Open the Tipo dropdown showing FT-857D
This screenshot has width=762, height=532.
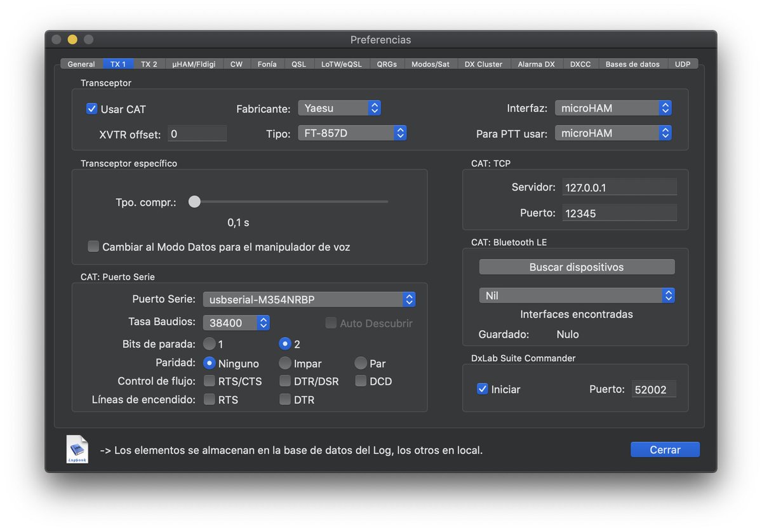[x=352, y=133]
